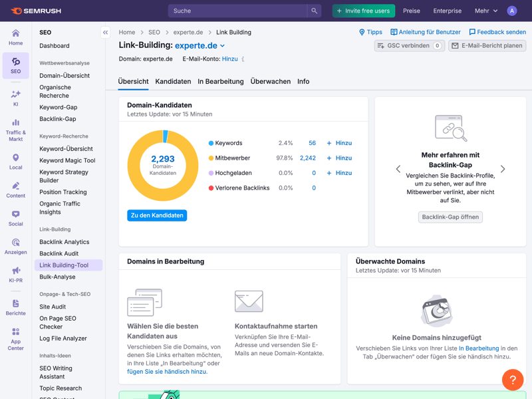Open the Content pencil icon
The image size is (532, 399).
tap(15, 186)
